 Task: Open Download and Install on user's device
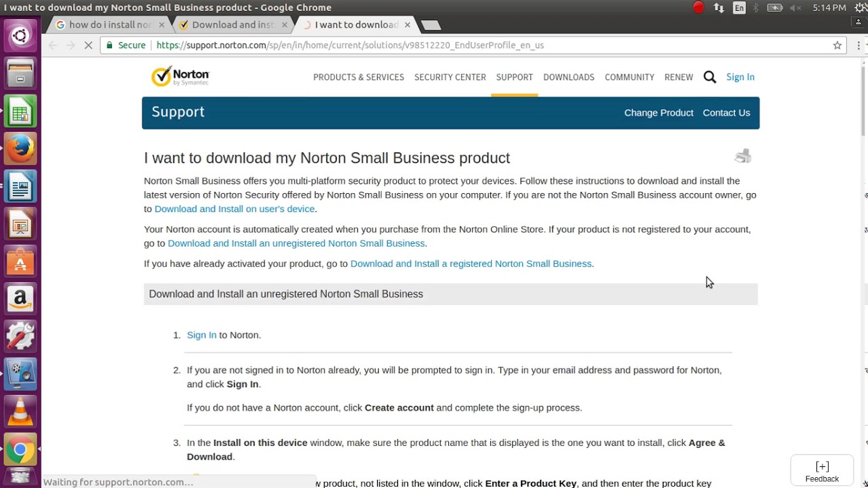[x=235, y=209]
